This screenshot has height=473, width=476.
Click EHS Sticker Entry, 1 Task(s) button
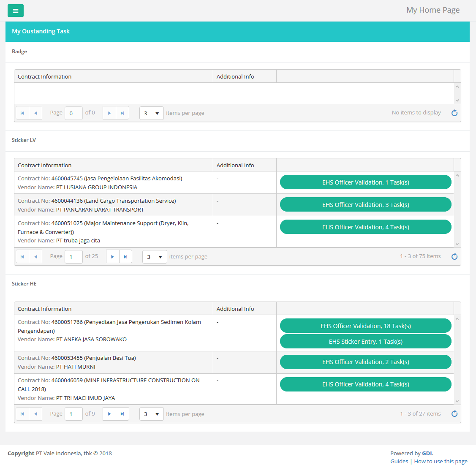365,342
